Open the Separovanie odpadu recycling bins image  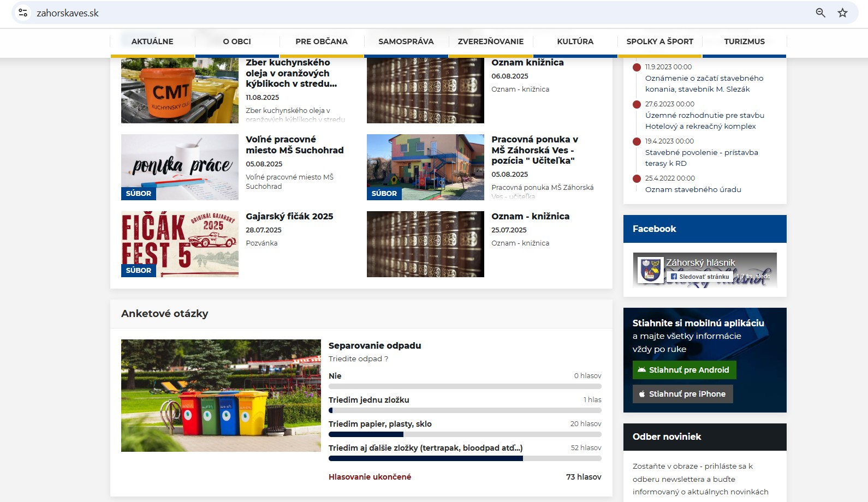pyautogui.click(x=221, y=396)
